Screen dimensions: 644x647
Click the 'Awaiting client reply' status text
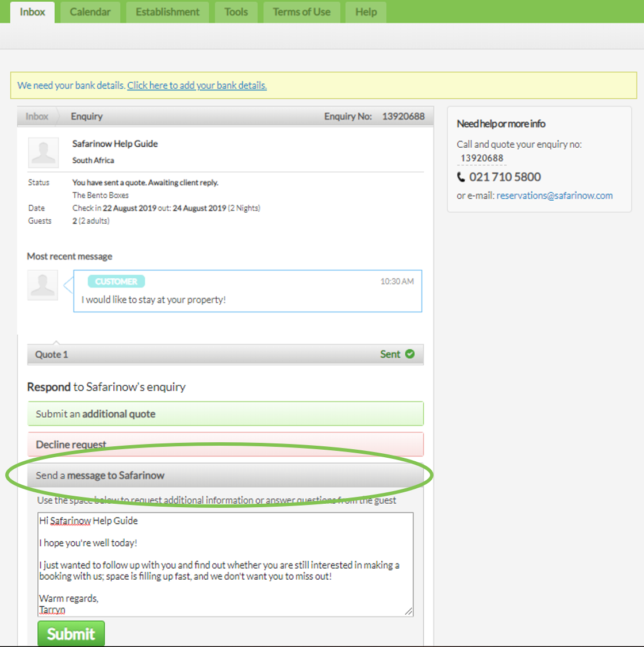point(183,182)
